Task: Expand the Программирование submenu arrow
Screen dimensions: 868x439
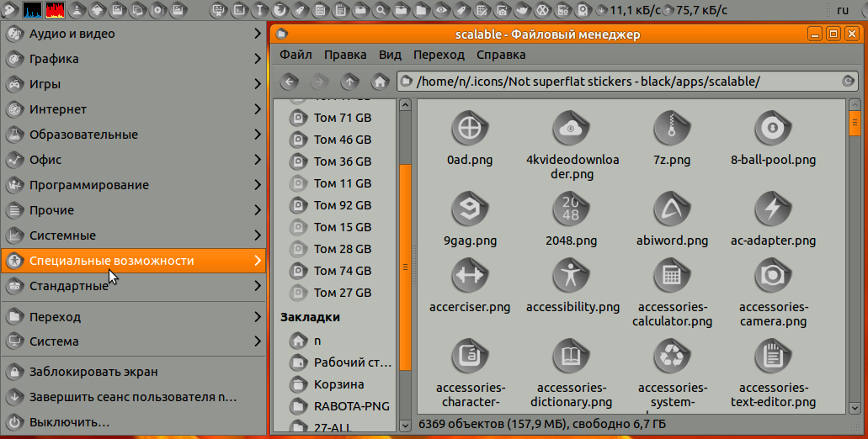Action: 258,185
